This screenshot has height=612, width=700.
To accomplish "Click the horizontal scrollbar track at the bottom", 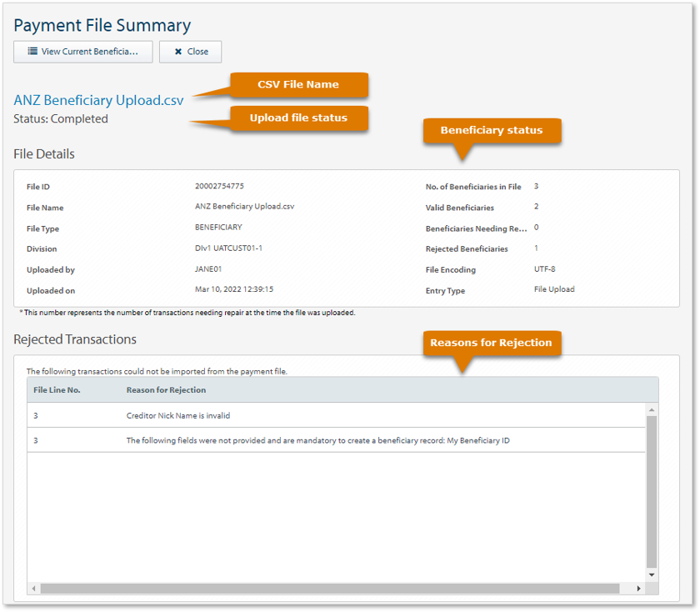I will [x=333, y=589].
